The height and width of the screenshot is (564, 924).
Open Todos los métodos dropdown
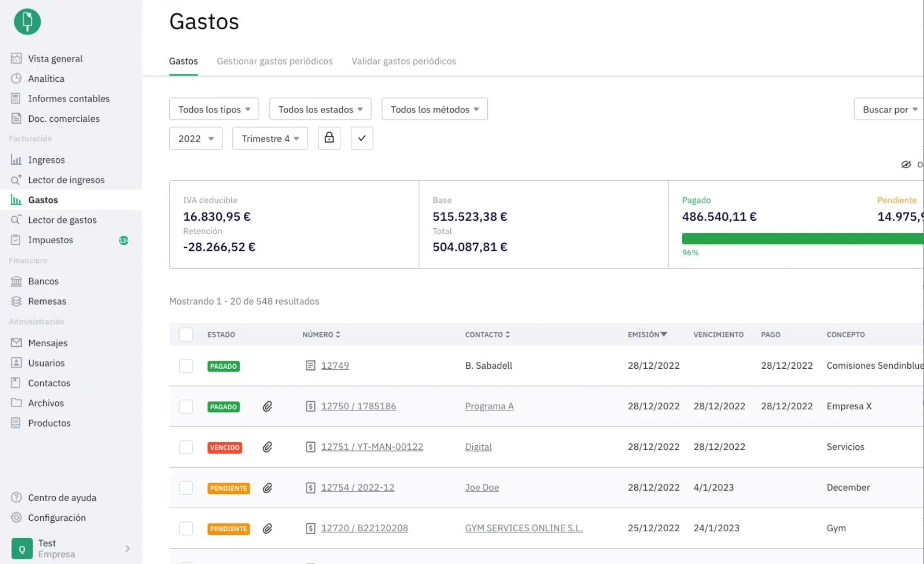(435, 109)
